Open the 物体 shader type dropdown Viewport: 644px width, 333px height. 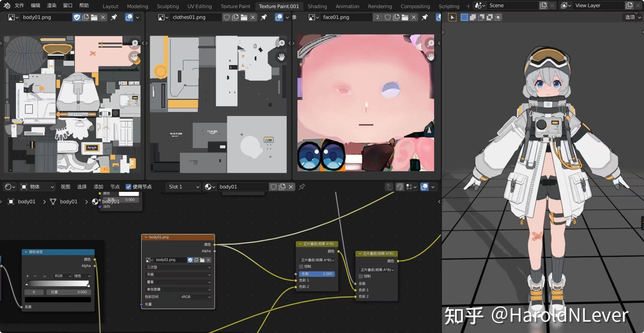37,187
